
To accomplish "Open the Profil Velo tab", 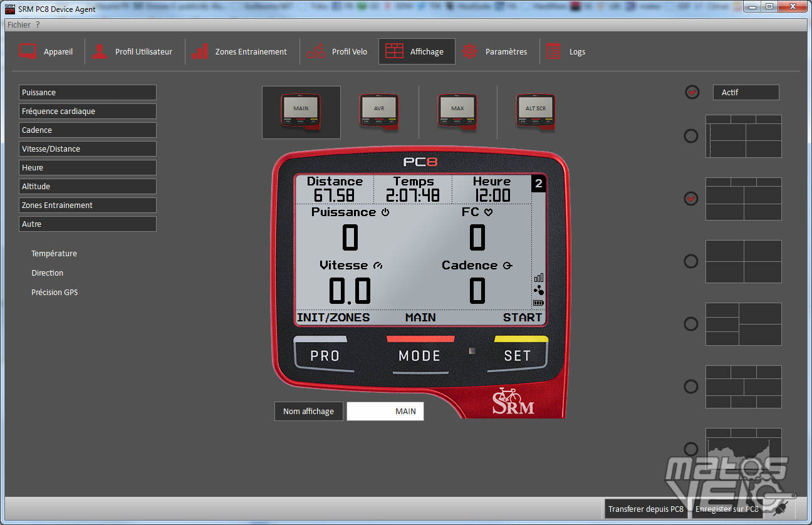I will [x=337, y=51].
